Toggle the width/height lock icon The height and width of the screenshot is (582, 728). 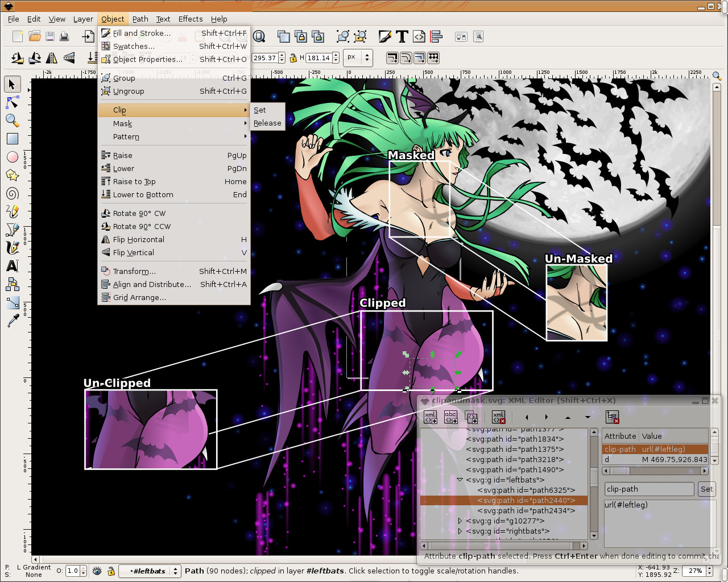293,57
